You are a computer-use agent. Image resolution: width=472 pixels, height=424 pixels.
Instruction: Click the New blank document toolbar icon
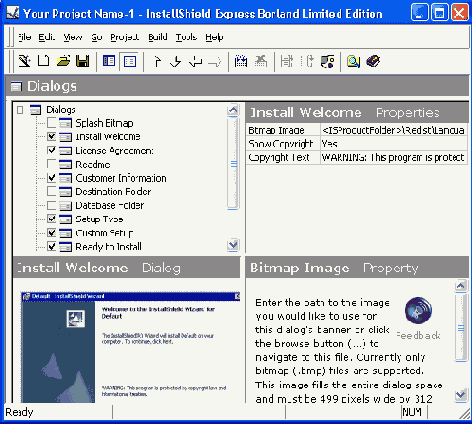43,61
